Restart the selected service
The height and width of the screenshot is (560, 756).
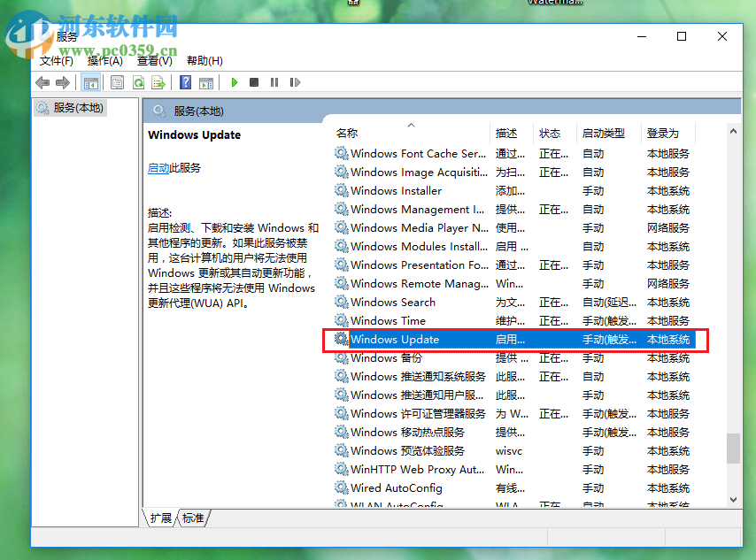[x=295, y=81]
